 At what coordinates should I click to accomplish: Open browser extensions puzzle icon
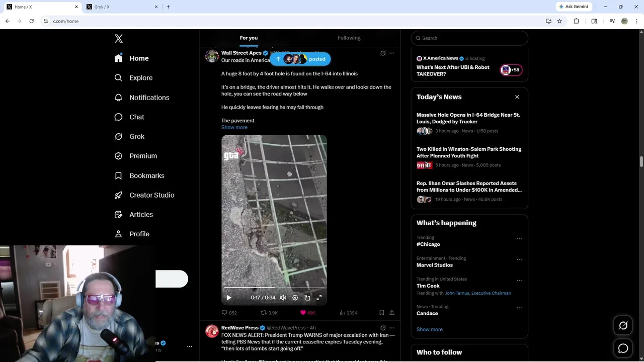(577, 21)
